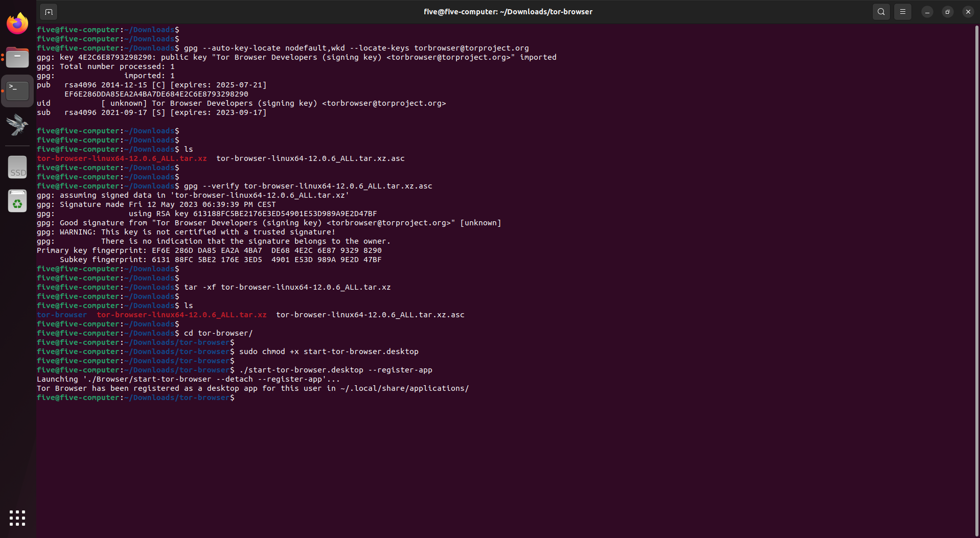Show the applications grid
This screenshot has height=538, width=980.
[17, 518]
